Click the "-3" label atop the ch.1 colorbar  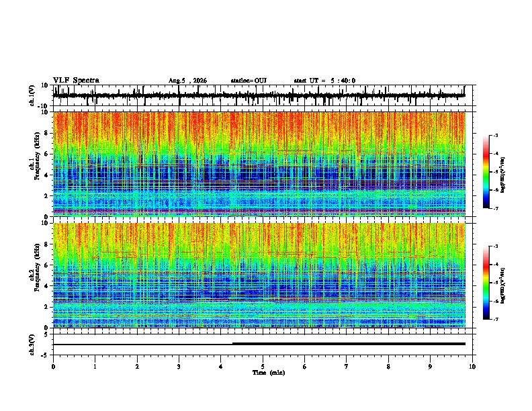click(495, 135)
